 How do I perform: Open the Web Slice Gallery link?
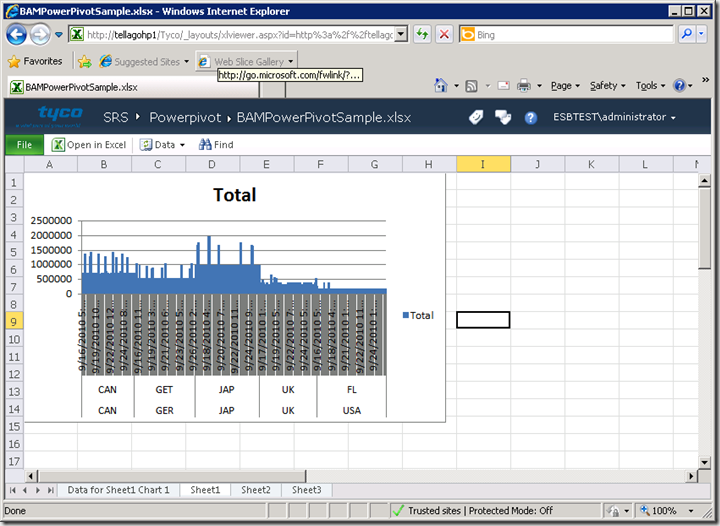tap(247, 62)
